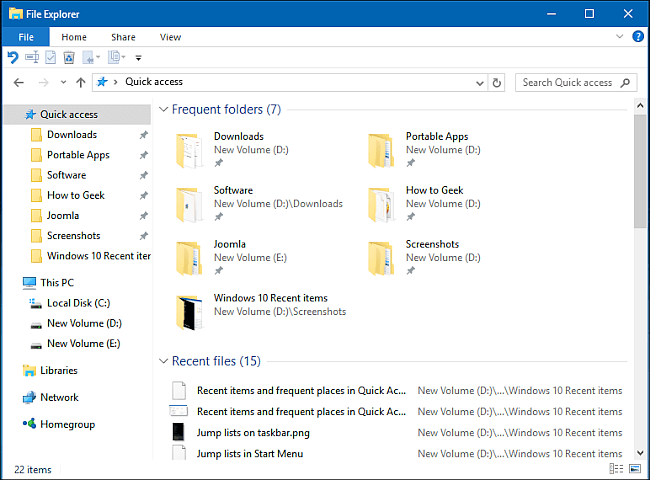Click the Undo icon in quick toolbar
The width and height of the screenshot is (650, 480).
13,57
